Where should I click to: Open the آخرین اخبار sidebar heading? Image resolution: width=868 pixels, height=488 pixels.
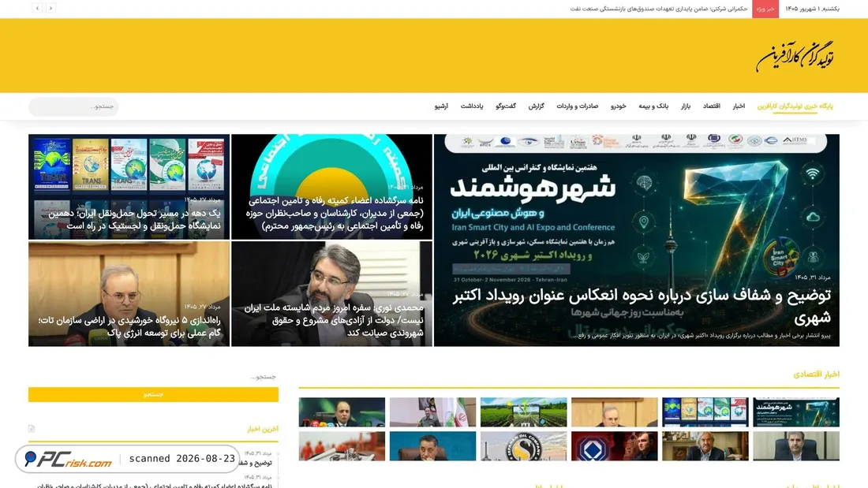263,429
